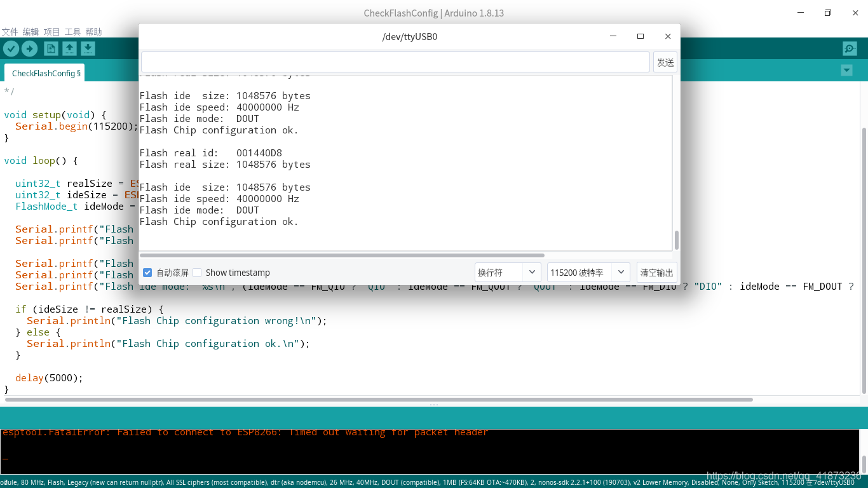Viewport: 868px width, 488px height.
Task: Open the tab options dropdown arrow
Action: [846, 71]
